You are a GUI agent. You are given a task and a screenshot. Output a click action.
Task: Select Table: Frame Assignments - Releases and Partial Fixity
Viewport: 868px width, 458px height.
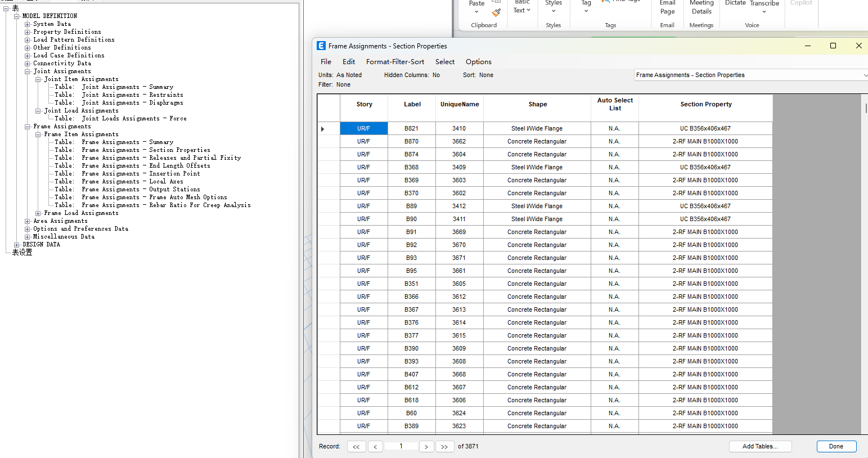tap(147, 158)
